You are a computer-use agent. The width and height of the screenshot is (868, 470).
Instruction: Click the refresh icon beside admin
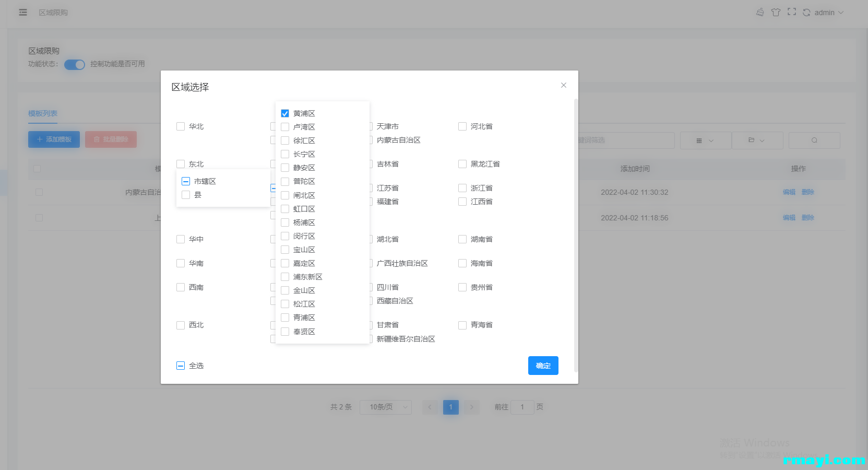(806, 13)
